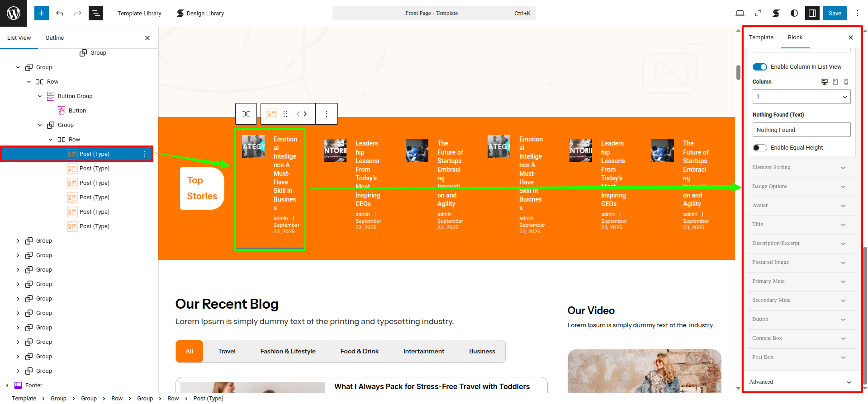Toggle the document overview list icon
Viewport: 868px width, 404px height.
[x=96, y=13]
